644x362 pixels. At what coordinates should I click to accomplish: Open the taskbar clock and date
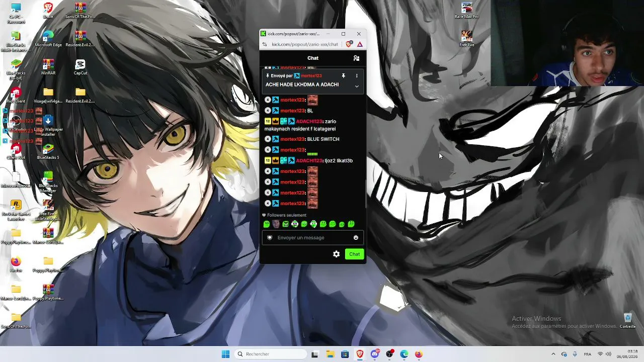(627, 354)
